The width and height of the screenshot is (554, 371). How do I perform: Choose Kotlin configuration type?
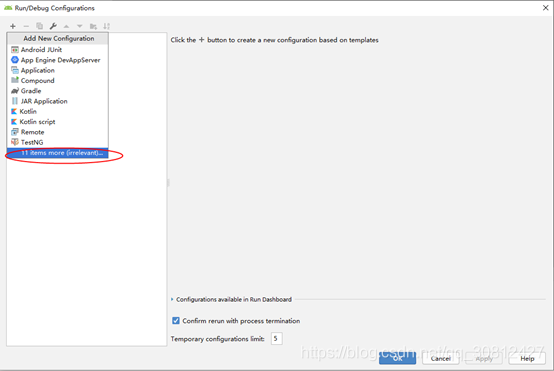click(x=58, y=111)
